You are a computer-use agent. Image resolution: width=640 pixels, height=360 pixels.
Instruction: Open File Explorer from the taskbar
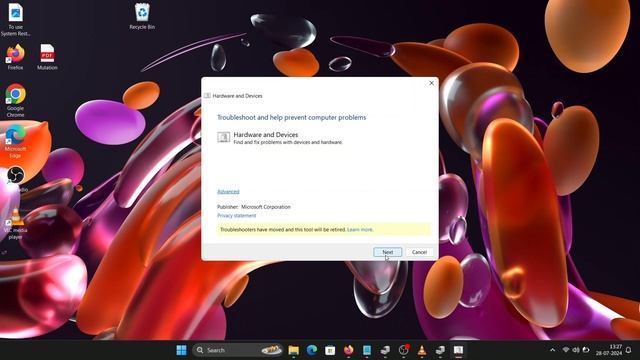click(293, 350)
